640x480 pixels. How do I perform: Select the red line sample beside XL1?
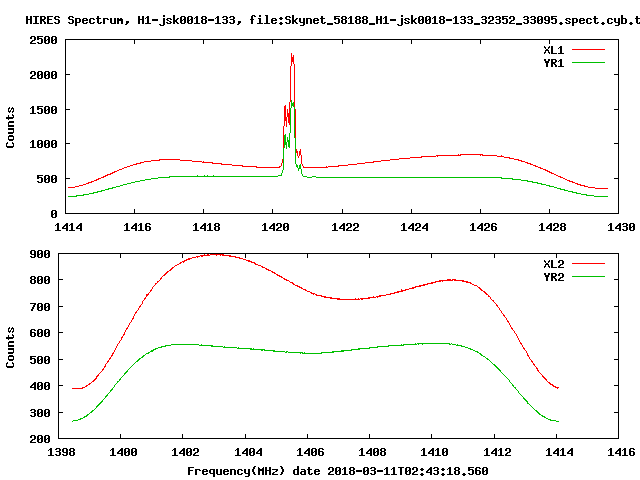(x=588, y=50)
